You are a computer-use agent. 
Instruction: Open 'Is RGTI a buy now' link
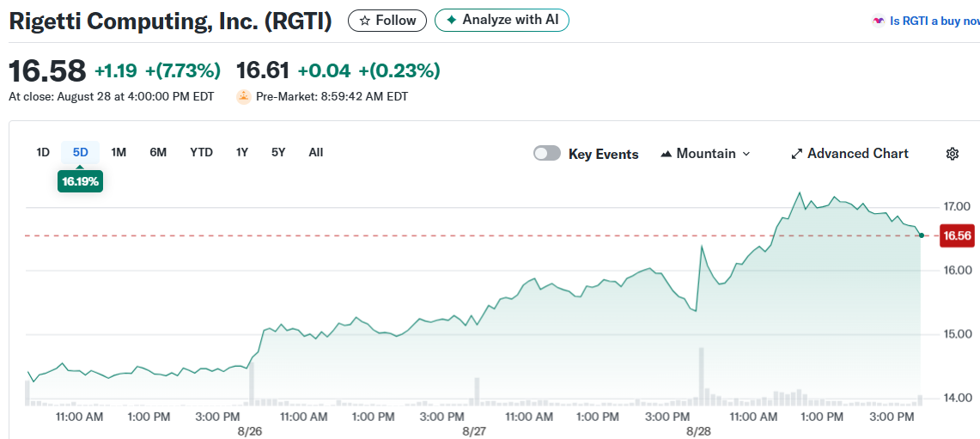934,21
